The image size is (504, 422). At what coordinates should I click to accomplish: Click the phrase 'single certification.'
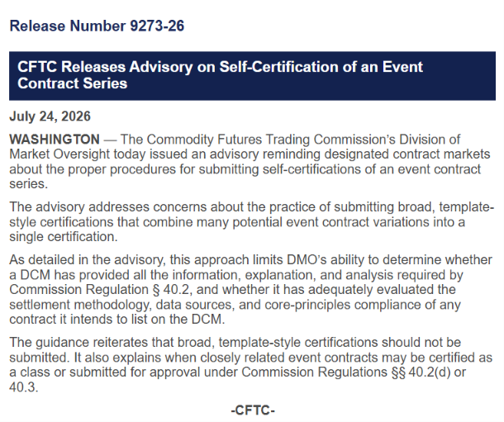click(64, 237)
